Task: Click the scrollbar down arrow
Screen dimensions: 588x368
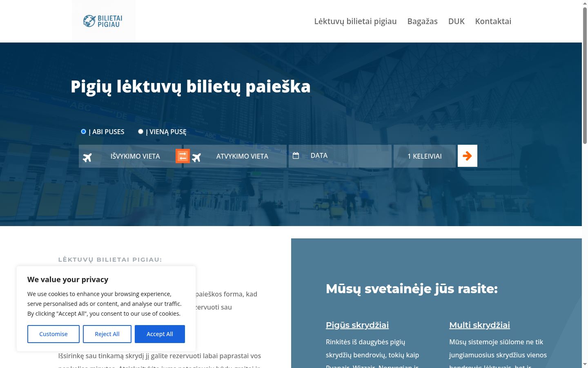Action: 585,364
